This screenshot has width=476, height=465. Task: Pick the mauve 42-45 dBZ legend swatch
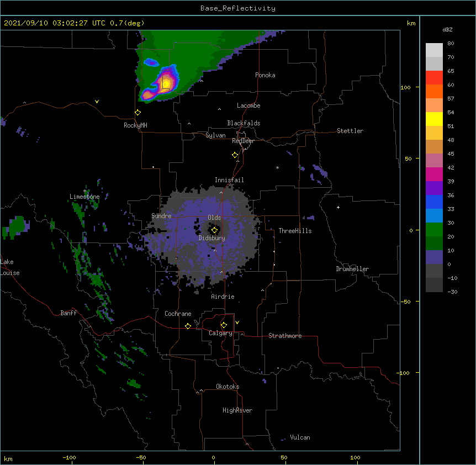click(x=434, y=160)
